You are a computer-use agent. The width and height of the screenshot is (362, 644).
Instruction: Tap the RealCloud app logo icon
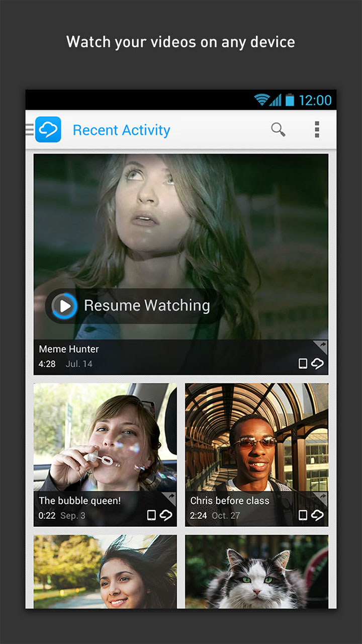[x=48, y=130]
